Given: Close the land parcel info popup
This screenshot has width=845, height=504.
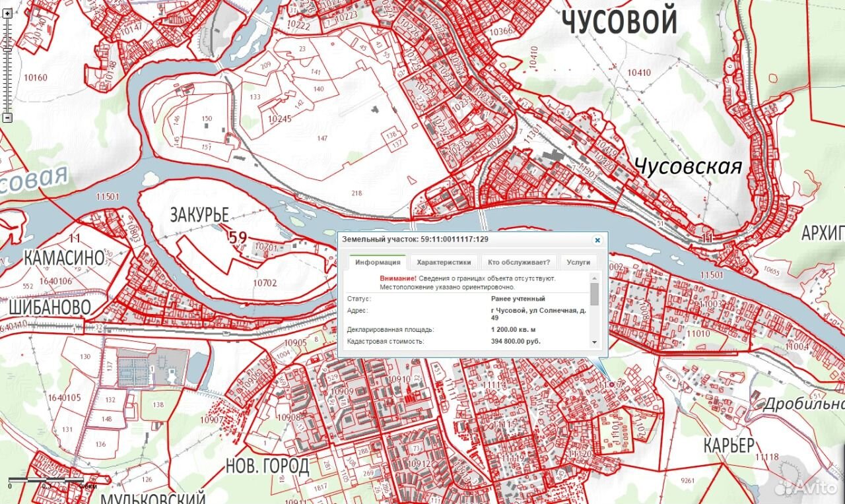Looking at the screenshot, I should point(597,240).
